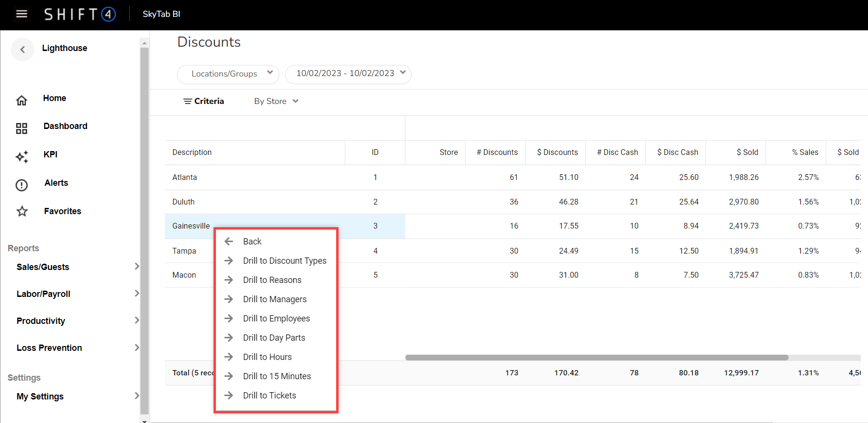Open the Locations/Groups dropdown
The image size is (868, 423).
click(228, 74)
